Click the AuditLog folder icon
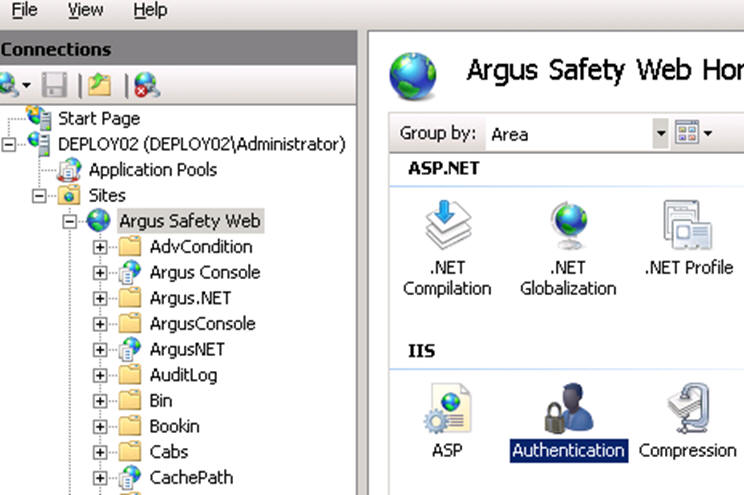Screen dimensions: 744x495 (x=130, y=374)
